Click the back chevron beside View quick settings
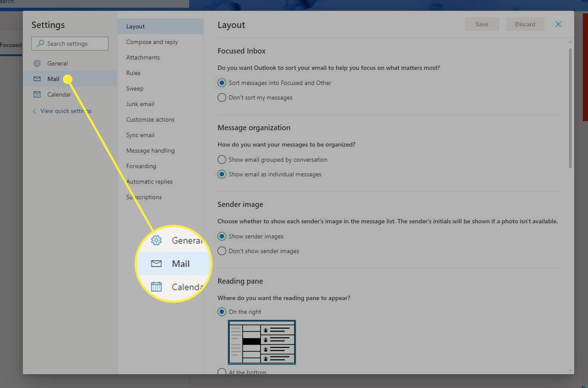Screen dimensions: 588x388 click(x=34, y=111)
